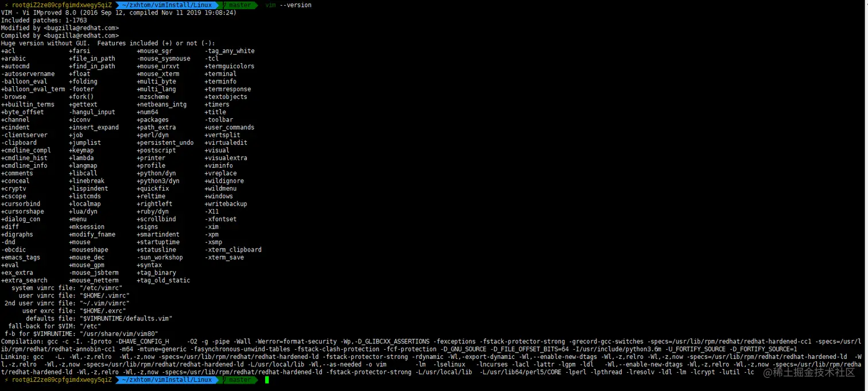868x391 pixels.
Task: Click the "+mouse_sgr" feature entry
Action: point(154,51)
